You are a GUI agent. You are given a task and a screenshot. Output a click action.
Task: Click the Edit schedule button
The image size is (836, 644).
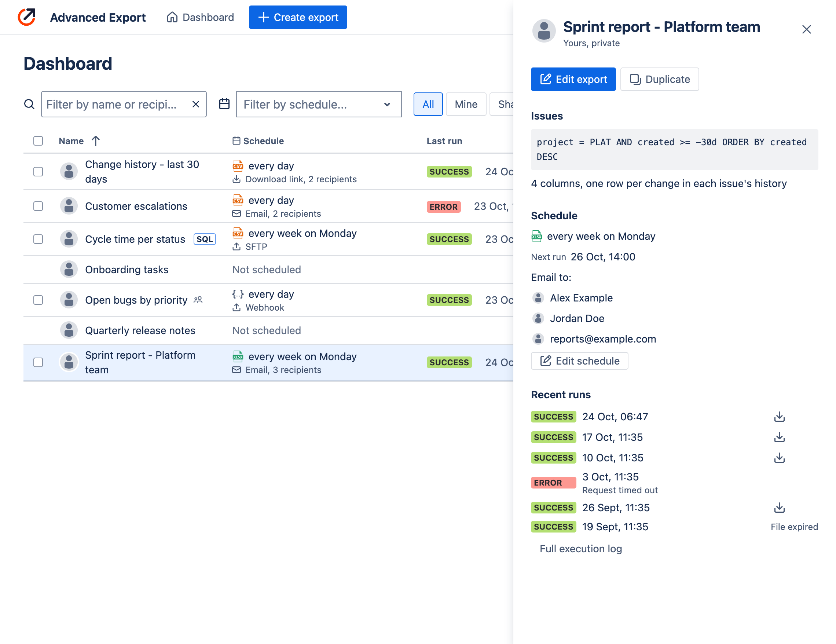click(x=580, y=361)
